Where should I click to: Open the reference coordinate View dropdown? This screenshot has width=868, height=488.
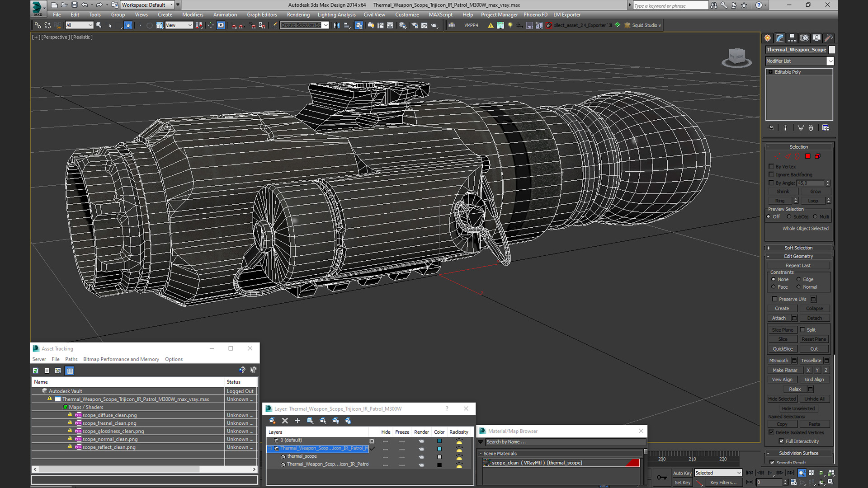[179, 25]
